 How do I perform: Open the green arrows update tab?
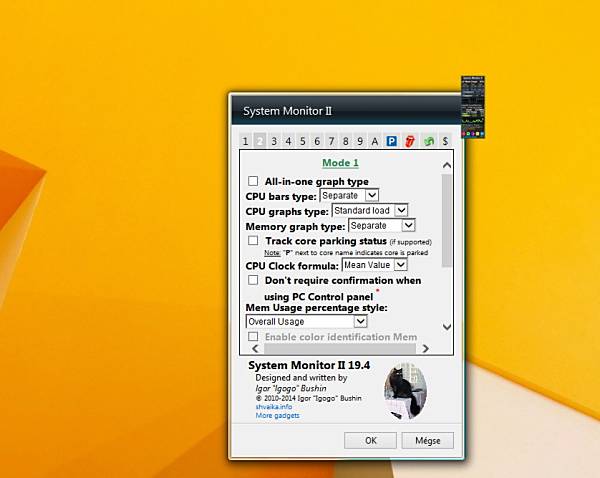(x=429, y=141)
